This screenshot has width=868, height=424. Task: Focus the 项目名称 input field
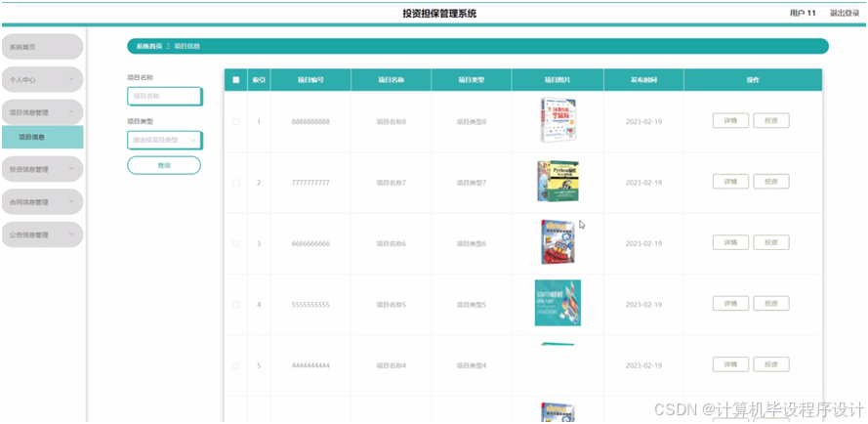click(164, 96)
